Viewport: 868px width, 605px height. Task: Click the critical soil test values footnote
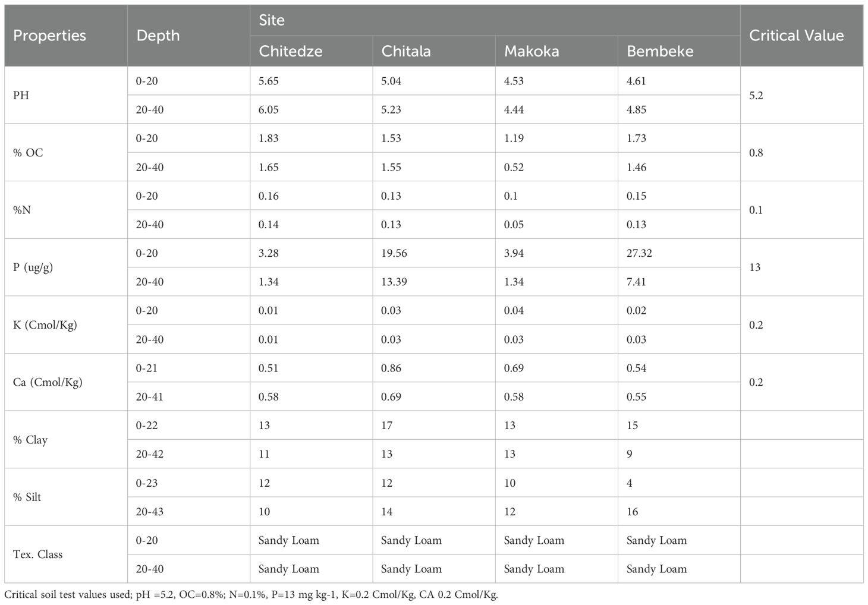(x=251, y=595)
